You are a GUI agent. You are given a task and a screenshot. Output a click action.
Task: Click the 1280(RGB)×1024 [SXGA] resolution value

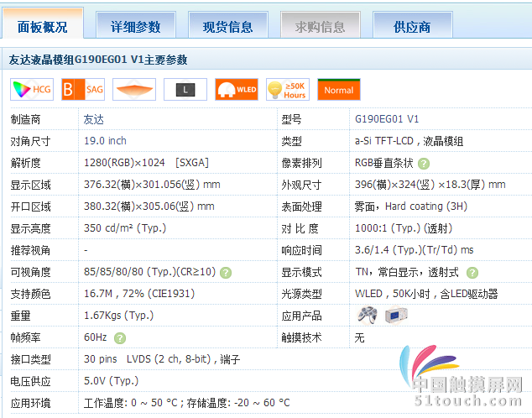pyautogui.click(x=146, y=163)
